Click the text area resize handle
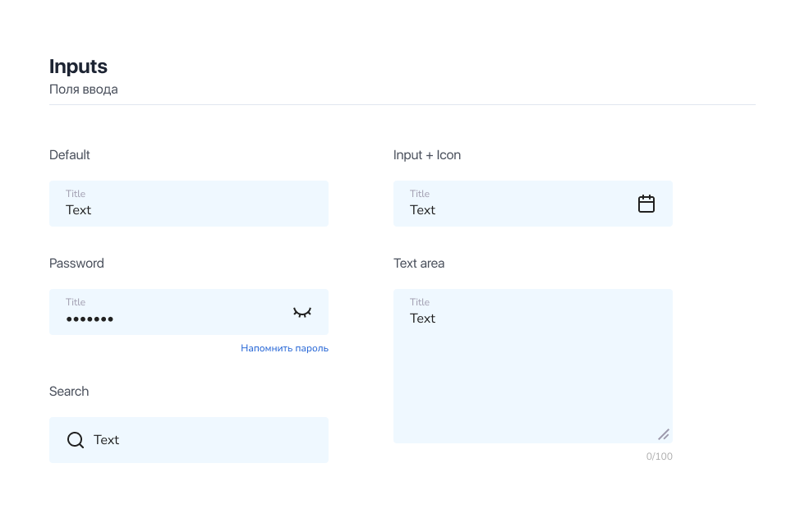The image size is (805, 532). pos(664,434)
